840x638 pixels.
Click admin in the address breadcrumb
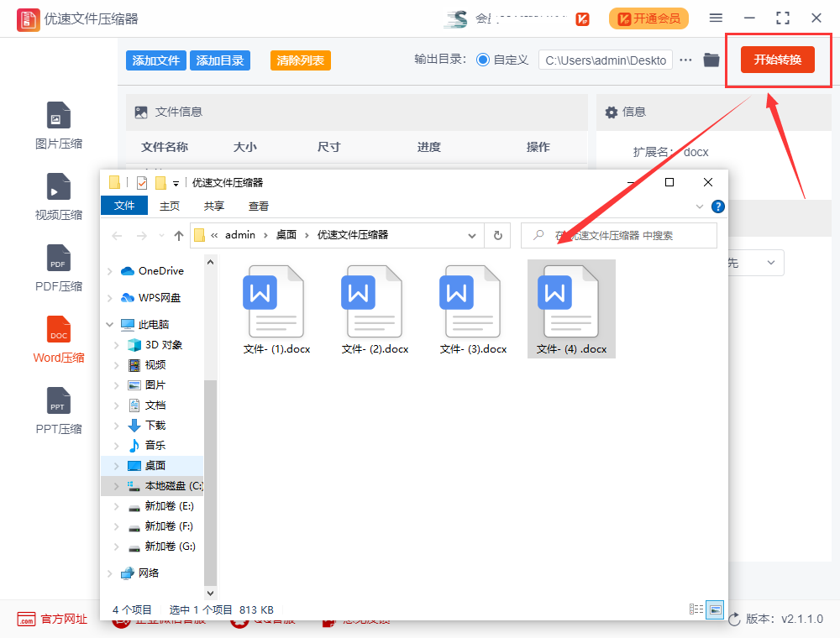pyautogui.click(x=240, y=235)
